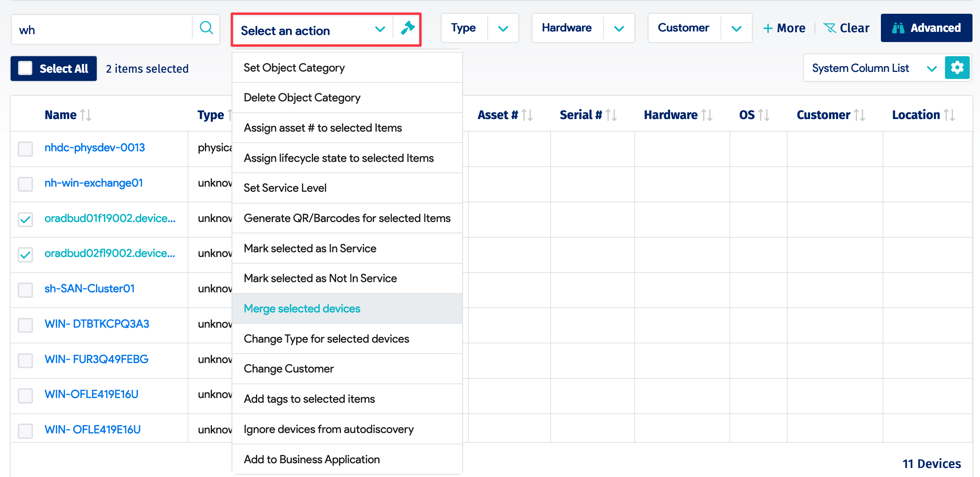Uncheck the oradbud01f19002 row checkbox
Screen dimensions: 980x477
tap(26, 219)
